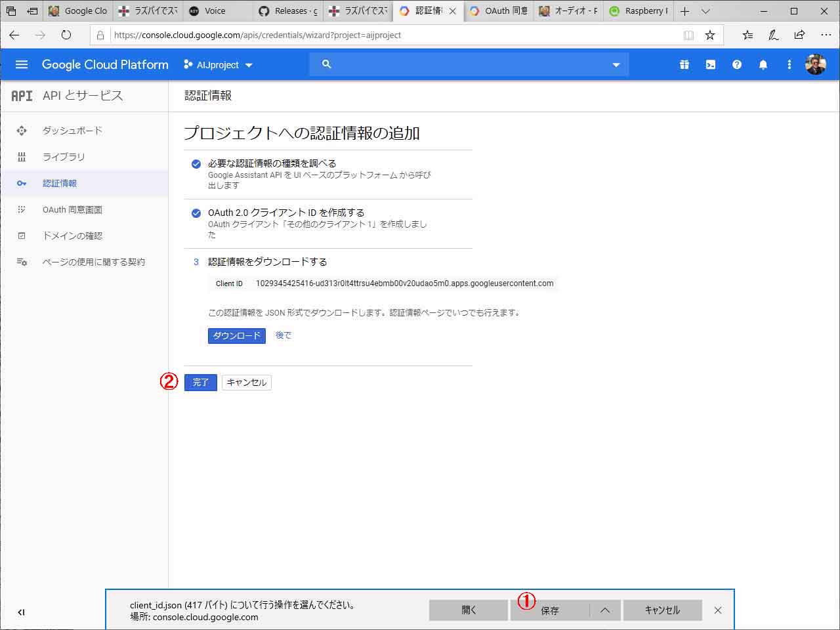This screenshot has height=630, width=840.
Task: Click the browser address bar URL
Action: (x=257, y=35)
